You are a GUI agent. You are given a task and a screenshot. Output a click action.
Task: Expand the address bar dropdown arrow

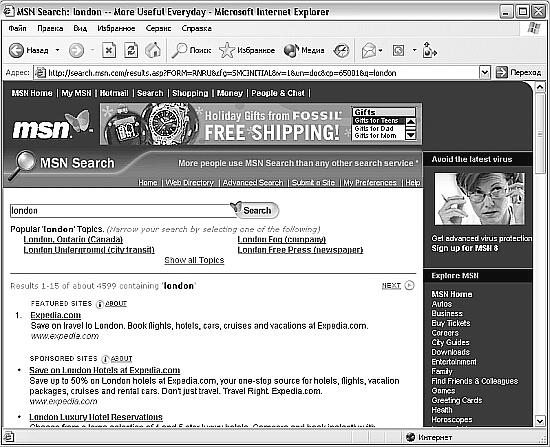[484, 73]
